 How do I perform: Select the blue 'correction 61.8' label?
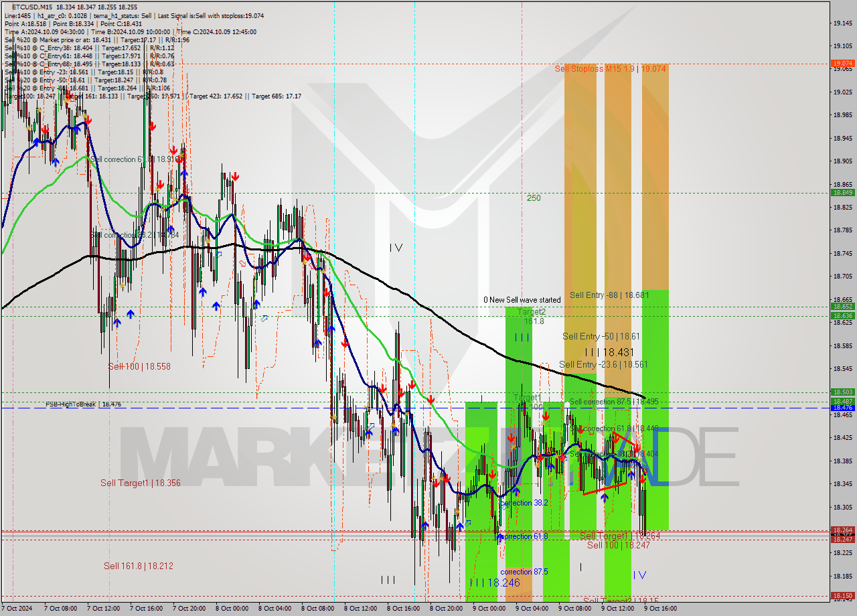pos(524,536)
